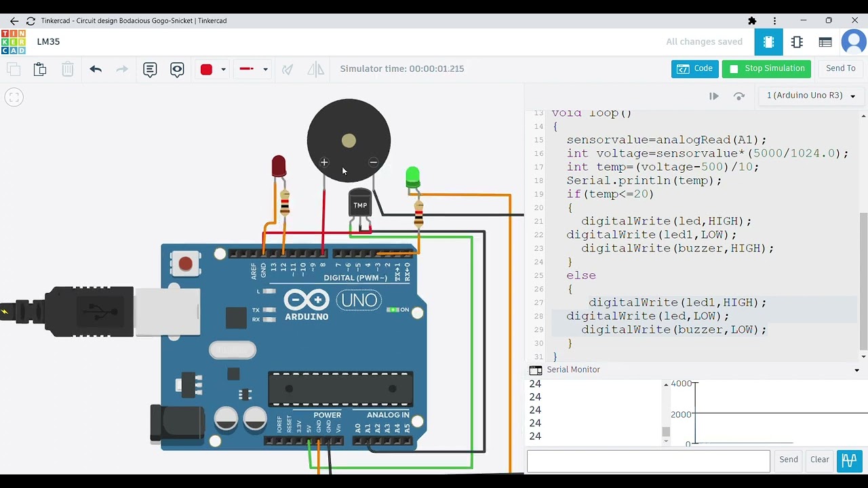Click the serial monitor input field
868x488 pixels.
(648, 461)
